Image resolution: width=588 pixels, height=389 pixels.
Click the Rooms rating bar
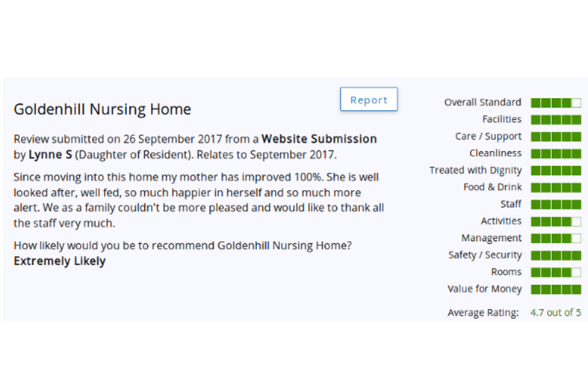point(556,272)
